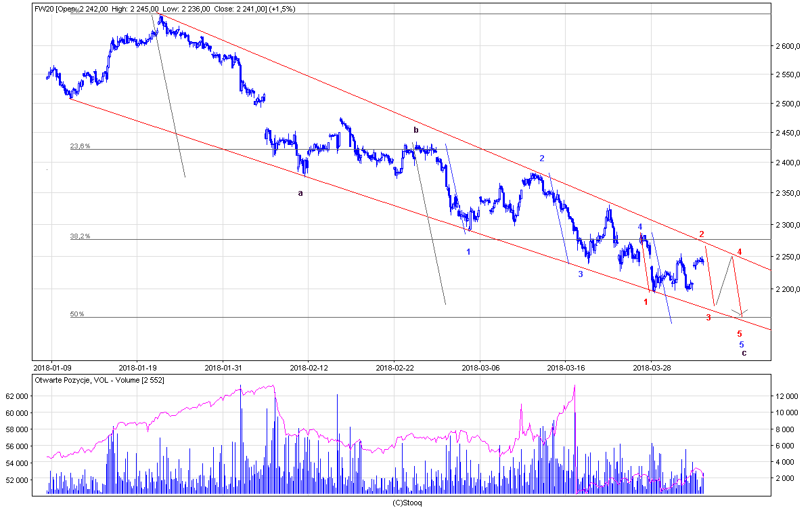Click the 10 000 volume axis label
Screen dimensions: 812x508
788,412
